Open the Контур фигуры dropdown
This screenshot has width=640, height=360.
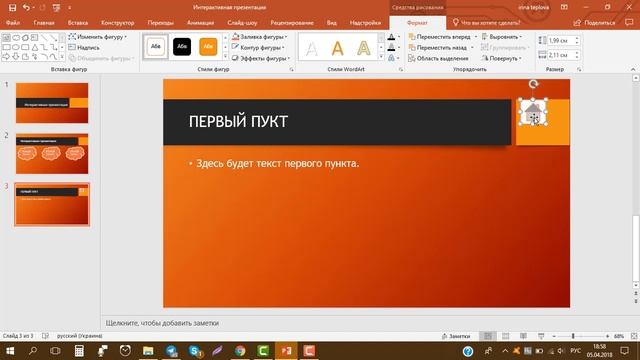click(258, 47)
